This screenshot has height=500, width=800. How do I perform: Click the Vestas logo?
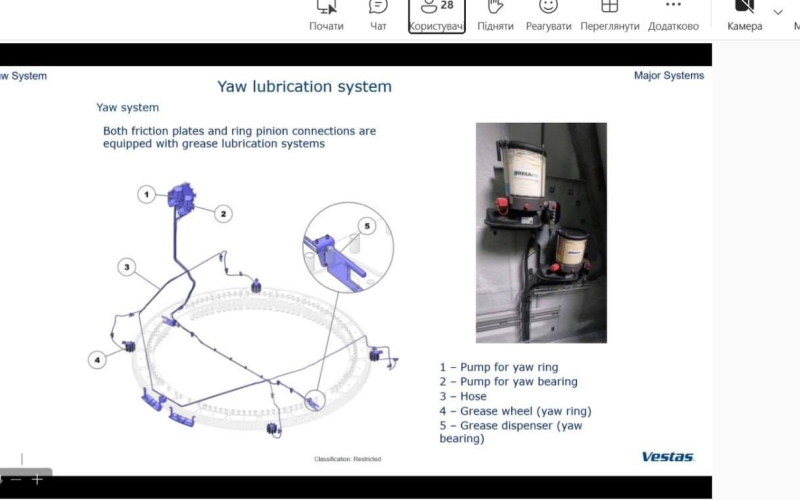point(667,457)
